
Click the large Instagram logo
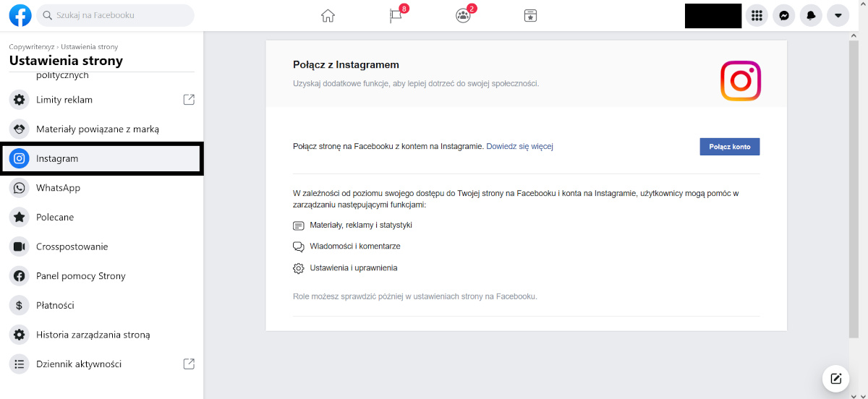(x=741, y=81)
